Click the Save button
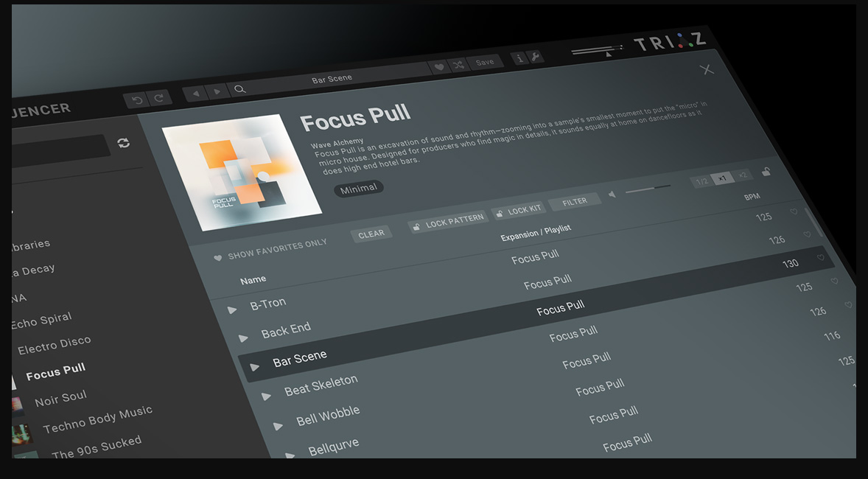 click(485, 62)
